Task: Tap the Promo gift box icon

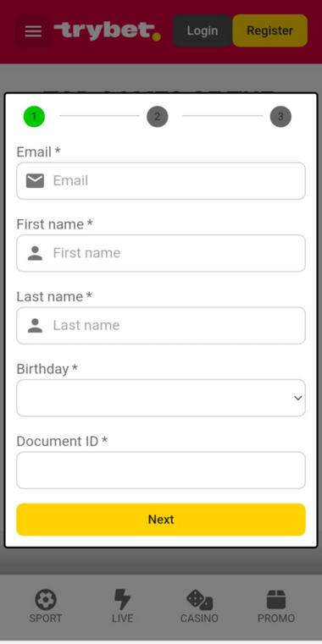Action: coord(276,599)
